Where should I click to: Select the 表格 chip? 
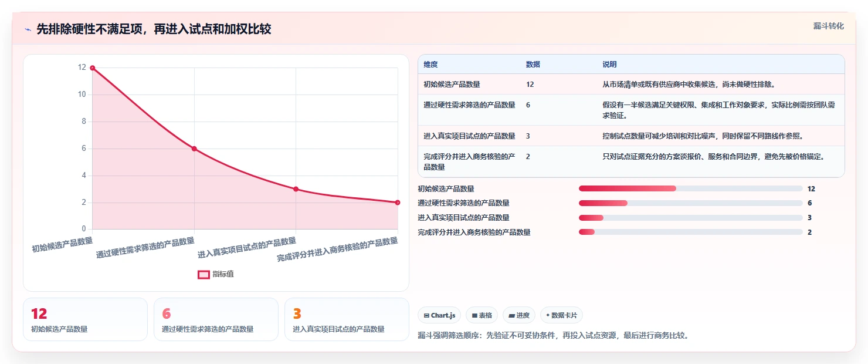tap(482, 315)
